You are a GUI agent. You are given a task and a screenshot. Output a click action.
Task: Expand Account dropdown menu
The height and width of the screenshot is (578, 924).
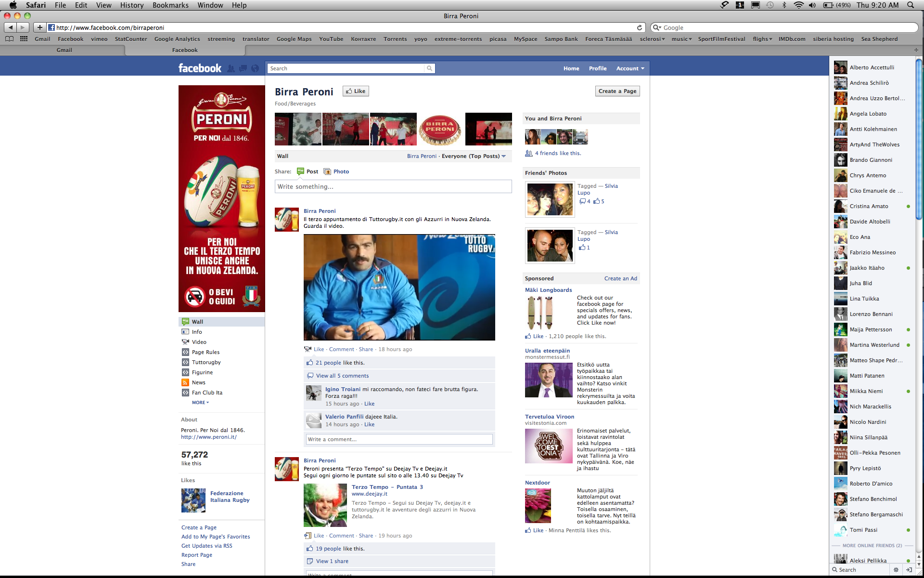click(x=630, y=68)
